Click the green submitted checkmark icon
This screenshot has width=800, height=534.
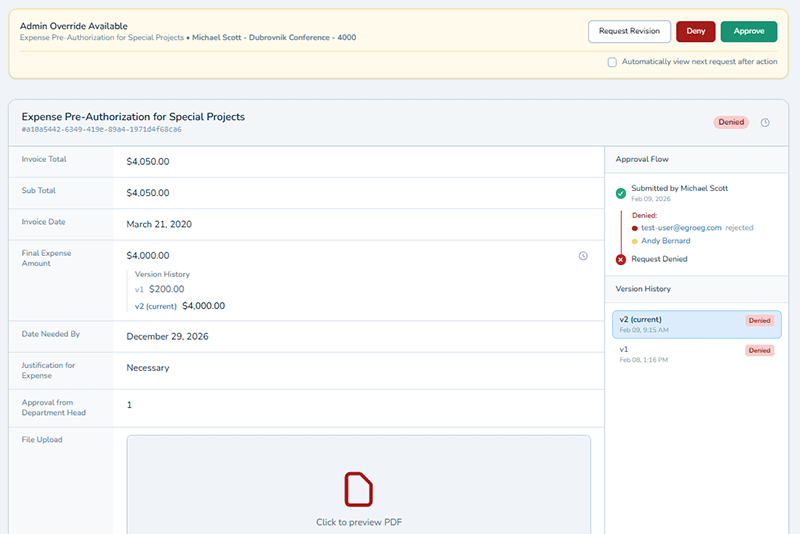pyautogui.click(x=621, y=192)
